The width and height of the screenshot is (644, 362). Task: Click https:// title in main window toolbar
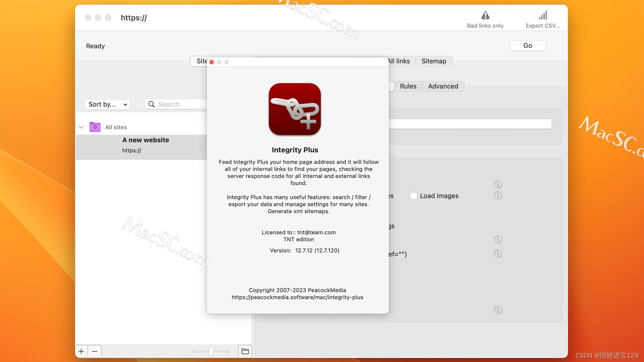134,18
